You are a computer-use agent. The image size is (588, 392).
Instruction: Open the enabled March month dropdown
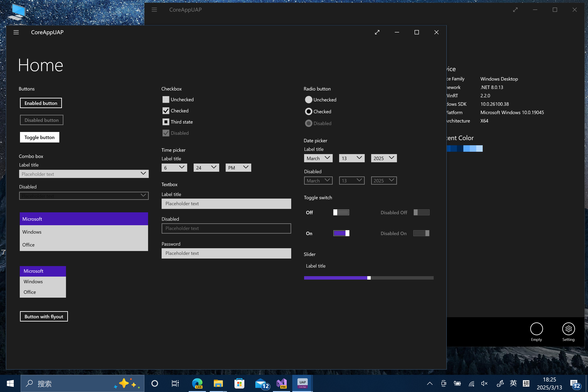click(x=318, y=158)
